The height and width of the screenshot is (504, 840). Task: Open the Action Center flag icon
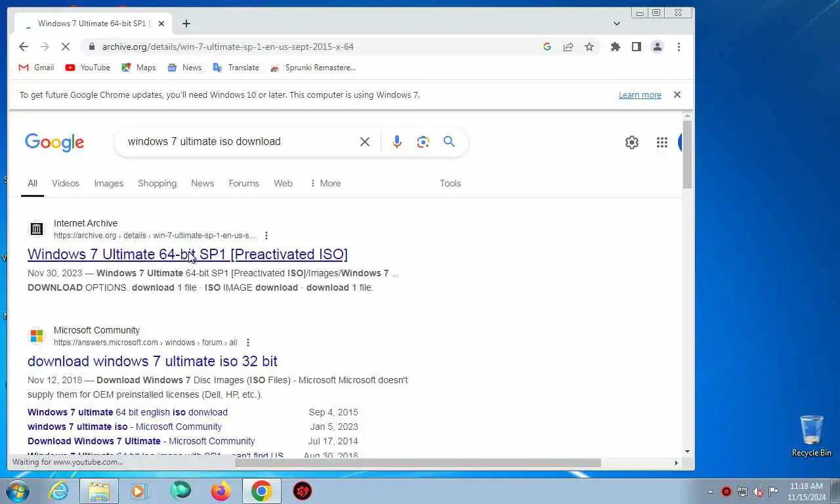click(774, 492)
